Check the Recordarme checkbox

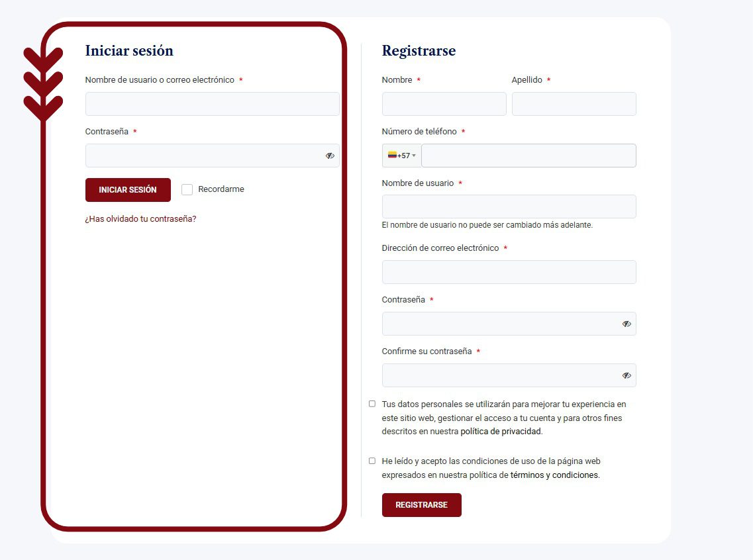(187, 189)
